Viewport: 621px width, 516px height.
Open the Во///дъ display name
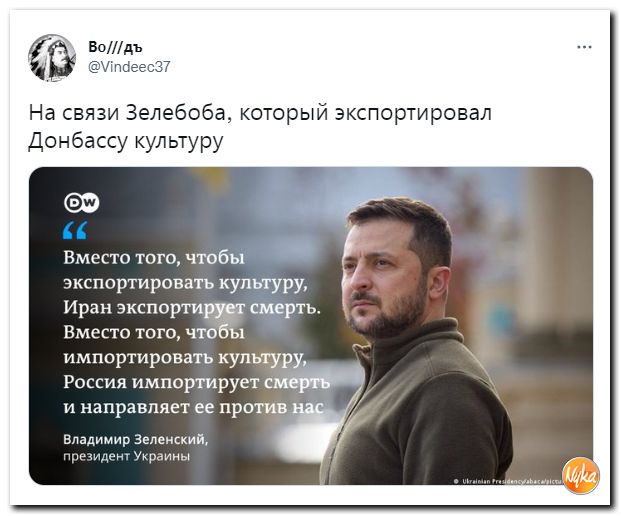115,48
